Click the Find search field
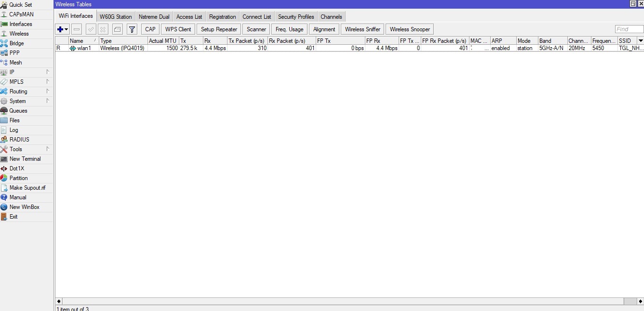The image size is (644, 311). click(629, 29)
